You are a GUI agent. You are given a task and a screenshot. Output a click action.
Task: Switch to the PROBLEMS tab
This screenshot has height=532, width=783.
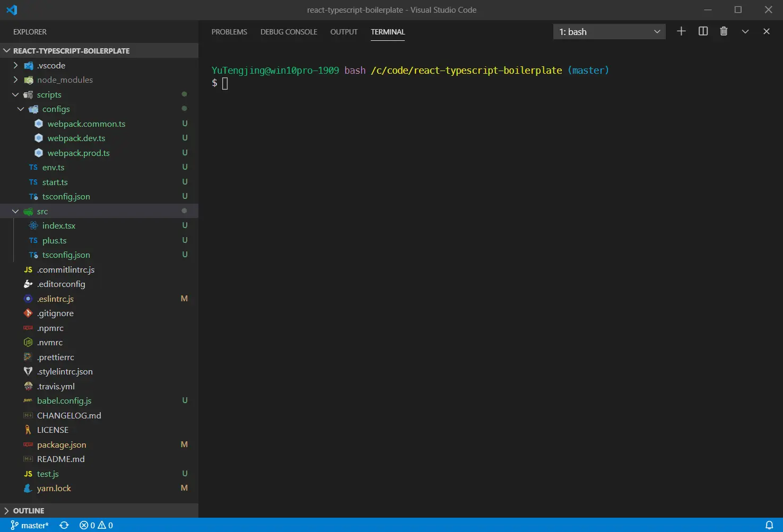(229, 32)
